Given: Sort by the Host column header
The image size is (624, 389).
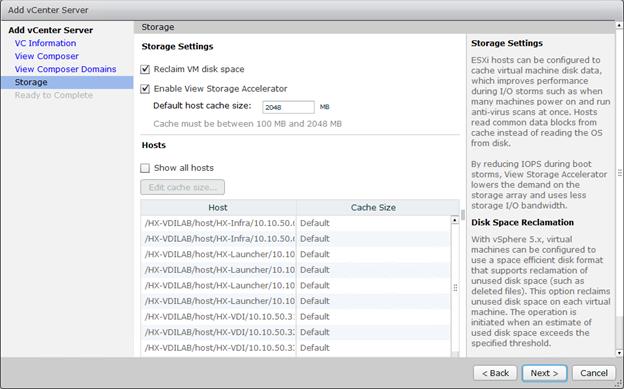Looking at the screenshot, I should tap(218, 207).
